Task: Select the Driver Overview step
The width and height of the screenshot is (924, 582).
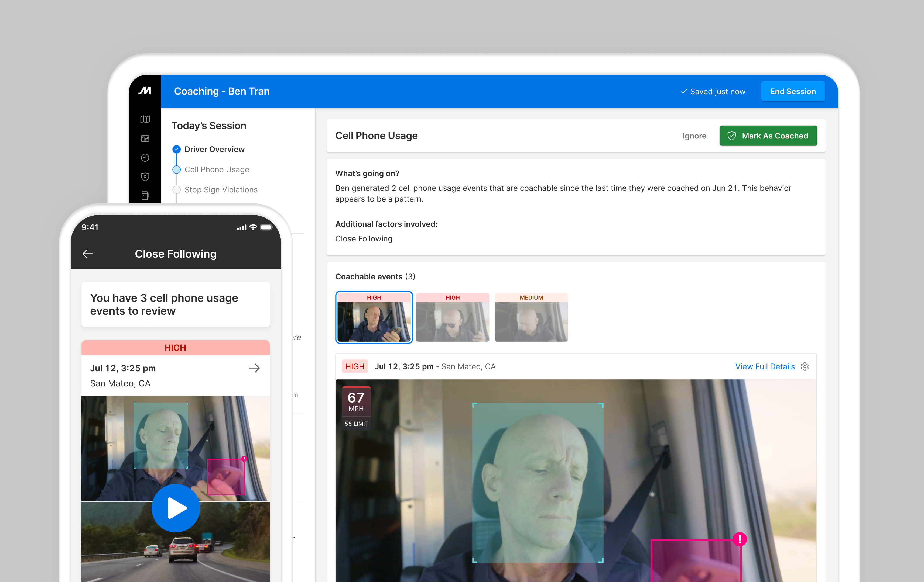Action: pyautogui.click(x=214, y=149)
